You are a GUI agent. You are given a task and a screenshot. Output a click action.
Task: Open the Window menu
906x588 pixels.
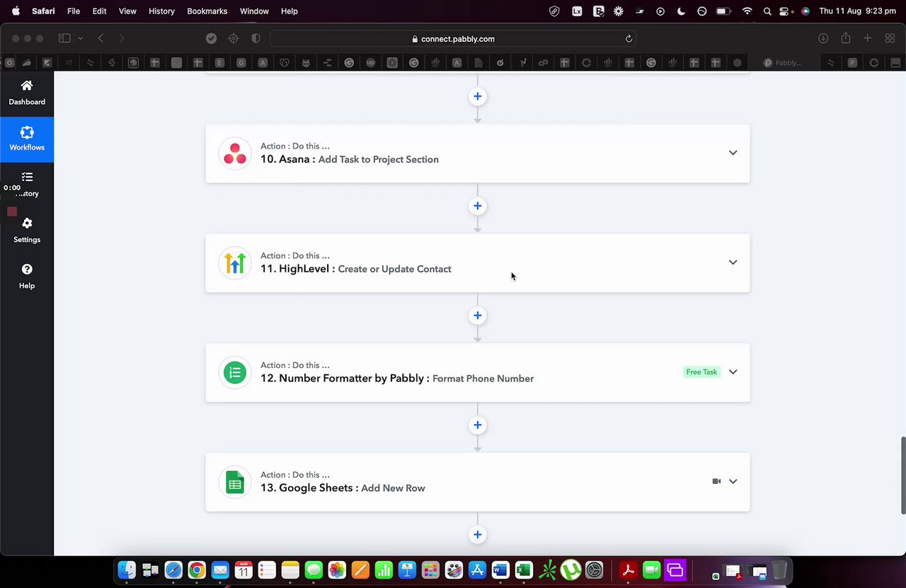click(x=254, y=11)
